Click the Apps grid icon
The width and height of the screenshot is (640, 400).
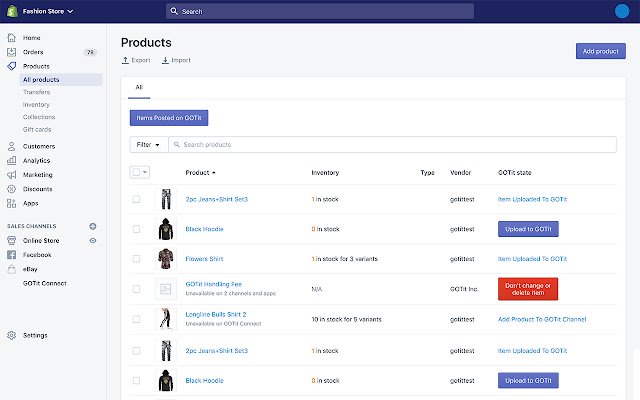tap(11, 203)
